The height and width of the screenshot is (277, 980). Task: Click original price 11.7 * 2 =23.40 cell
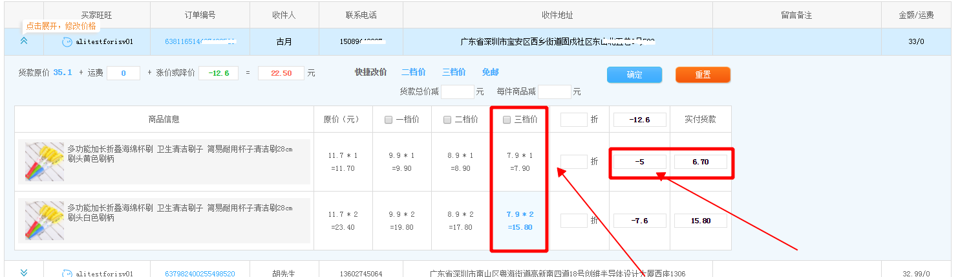(343, 221)
